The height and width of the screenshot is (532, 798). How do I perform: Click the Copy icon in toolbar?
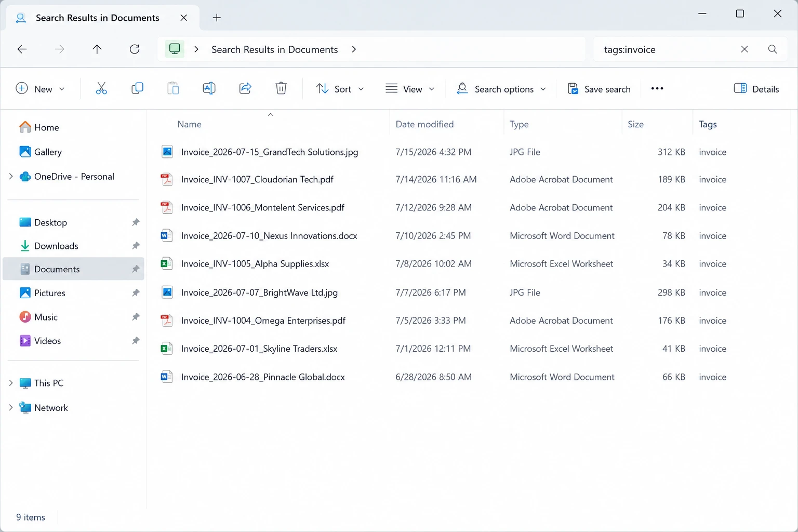point(137,88)
